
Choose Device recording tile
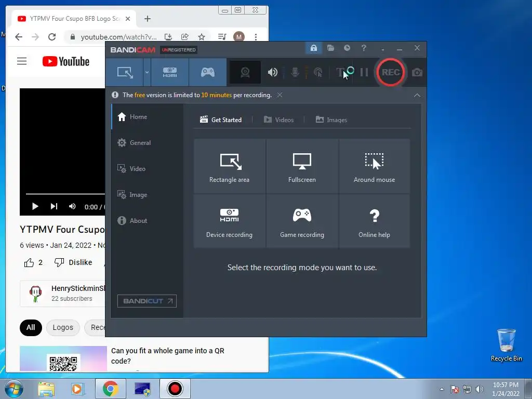(229, 221)
